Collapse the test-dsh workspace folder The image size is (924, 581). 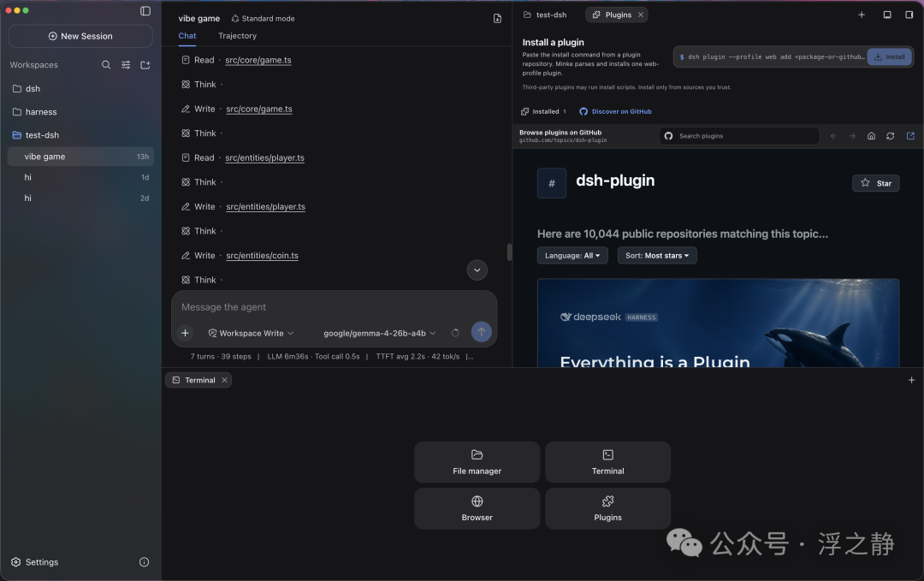coord(80,135)
